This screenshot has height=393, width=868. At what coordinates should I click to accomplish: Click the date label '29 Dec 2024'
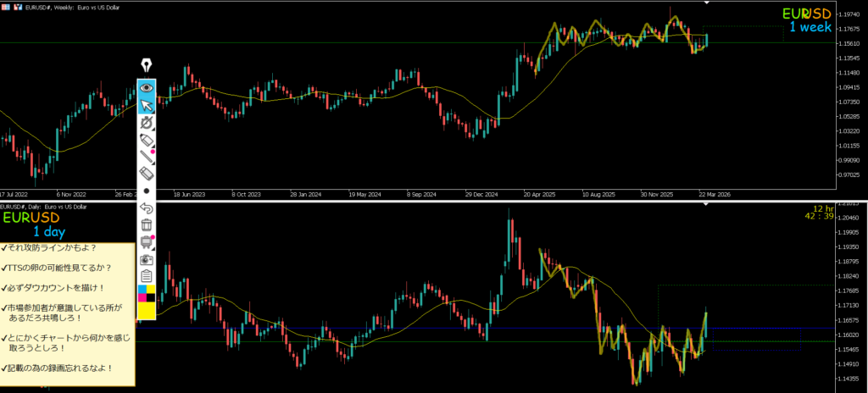(x=481, y=195)
